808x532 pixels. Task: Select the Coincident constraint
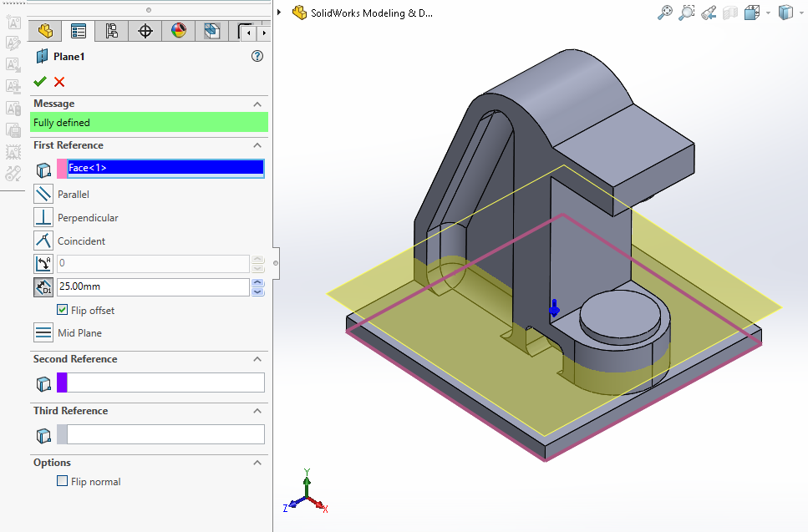(x=43, y=241)
